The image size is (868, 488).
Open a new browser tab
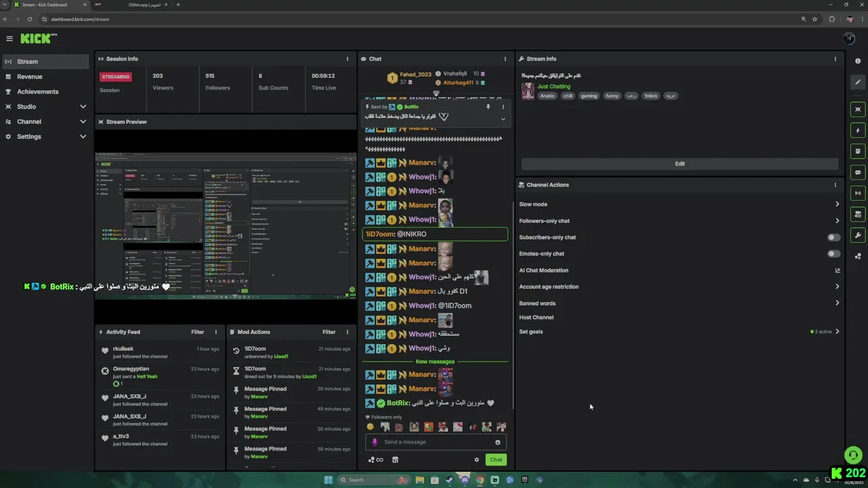(178, 5)
